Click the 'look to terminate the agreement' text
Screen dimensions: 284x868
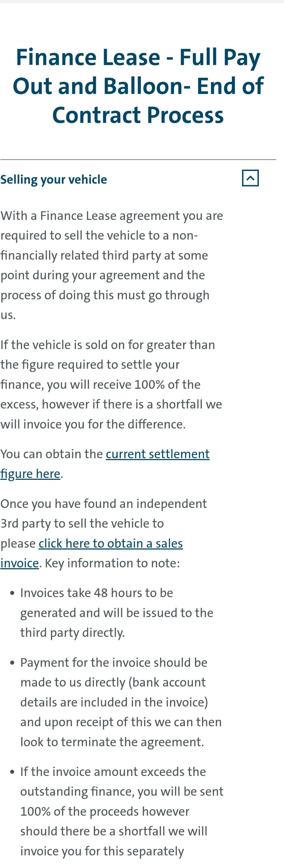pos(112,742)
